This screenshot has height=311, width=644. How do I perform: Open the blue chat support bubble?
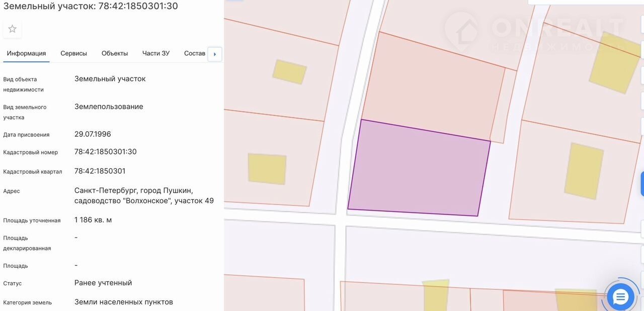(620, 297)
